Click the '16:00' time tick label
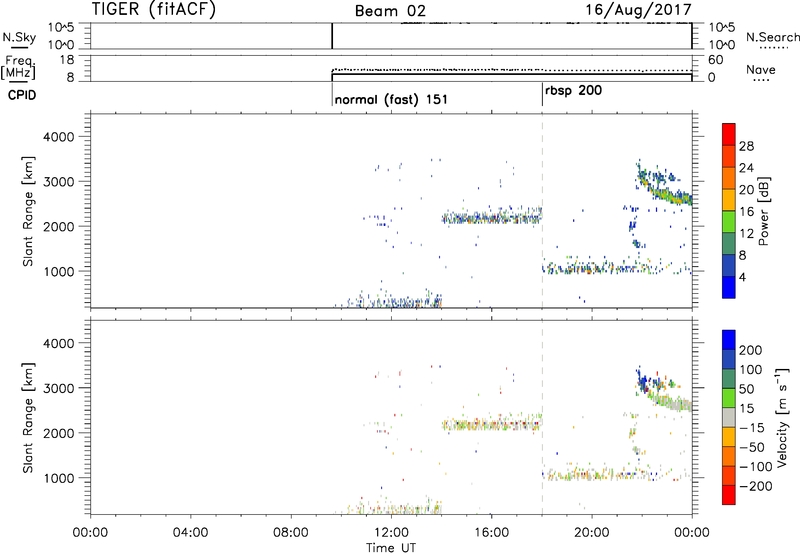 [x=491, y=533]
